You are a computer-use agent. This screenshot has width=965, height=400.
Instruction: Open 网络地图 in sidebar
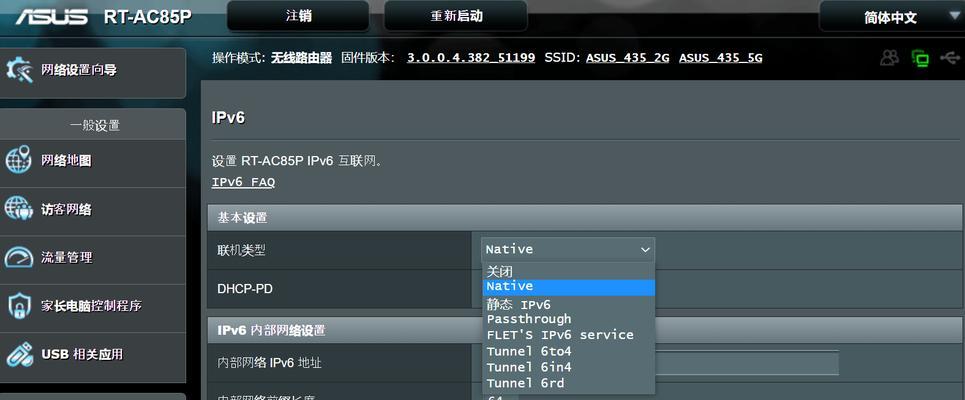tap(93, 163)
